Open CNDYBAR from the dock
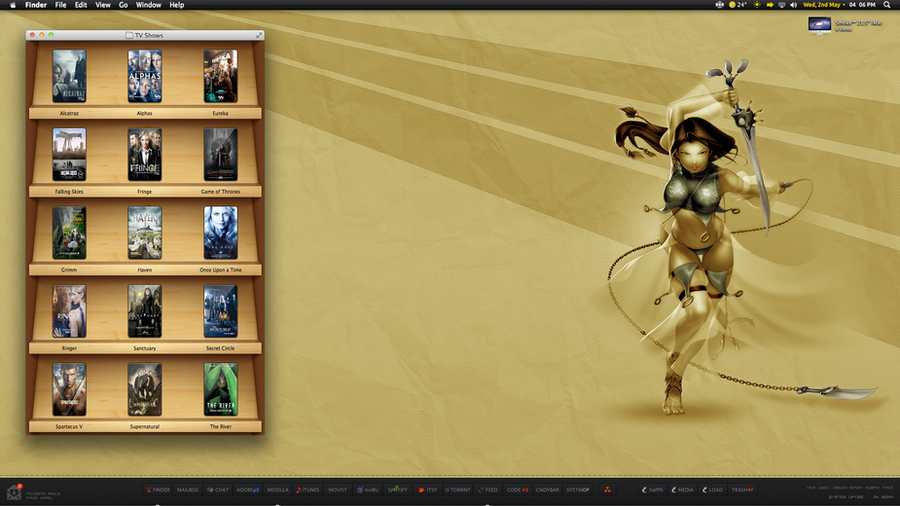 pyautogui.click(x=547, y=490)
